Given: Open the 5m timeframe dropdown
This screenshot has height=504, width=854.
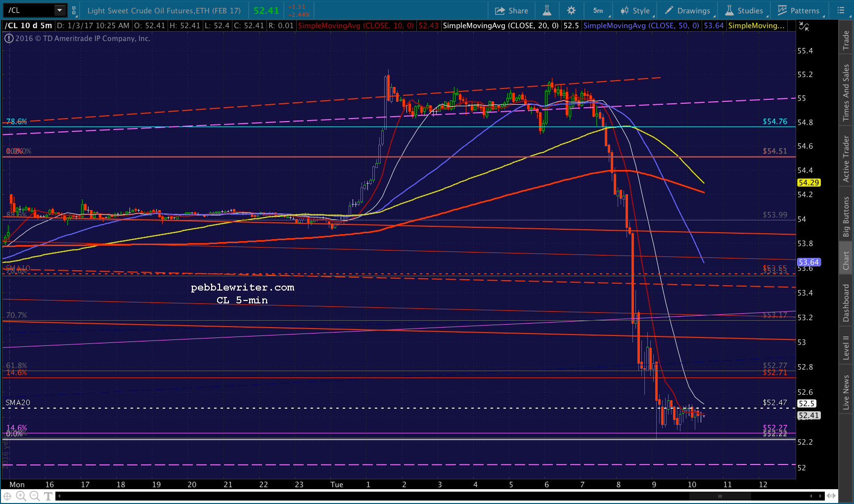Looking at the screenshot, I should 599,10.
